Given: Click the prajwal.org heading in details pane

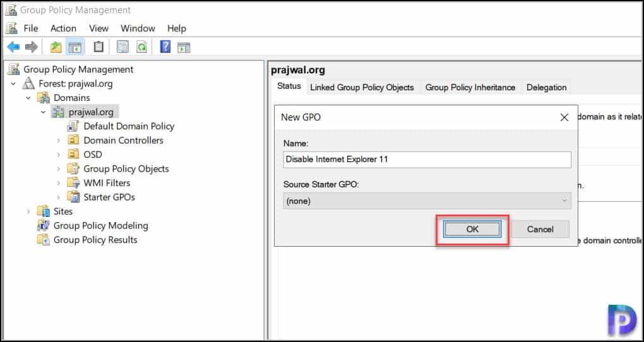Looking at the screenshot, I should (298, 70).
